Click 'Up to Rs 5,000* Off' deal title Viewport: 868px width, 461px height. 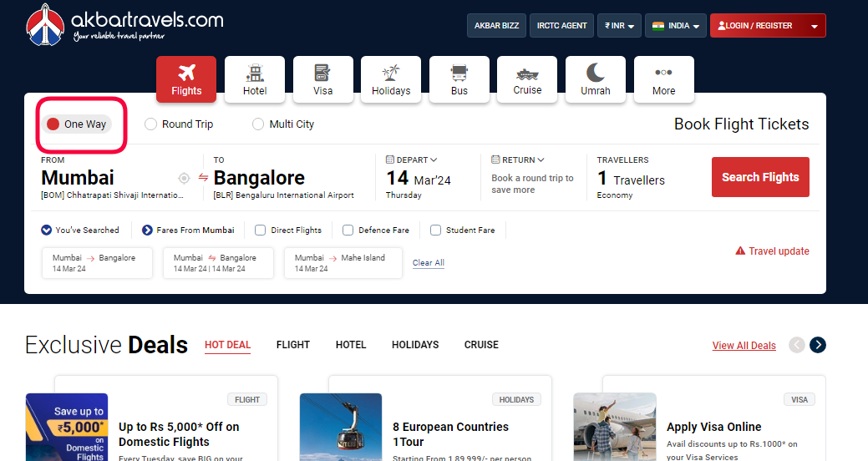pyautogui.click(x=179, y=434)
